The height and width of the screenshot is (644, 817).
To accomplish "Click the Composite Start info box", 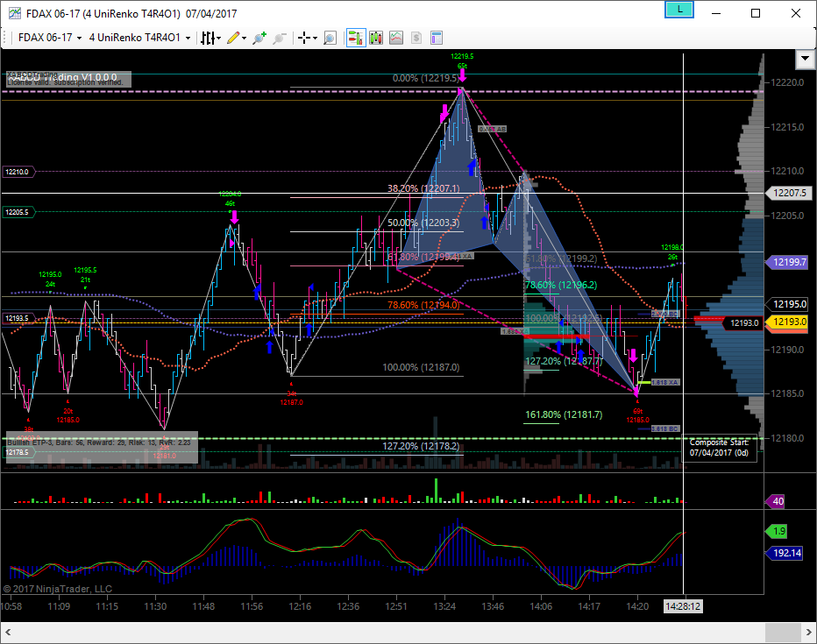I will (720, 448).
